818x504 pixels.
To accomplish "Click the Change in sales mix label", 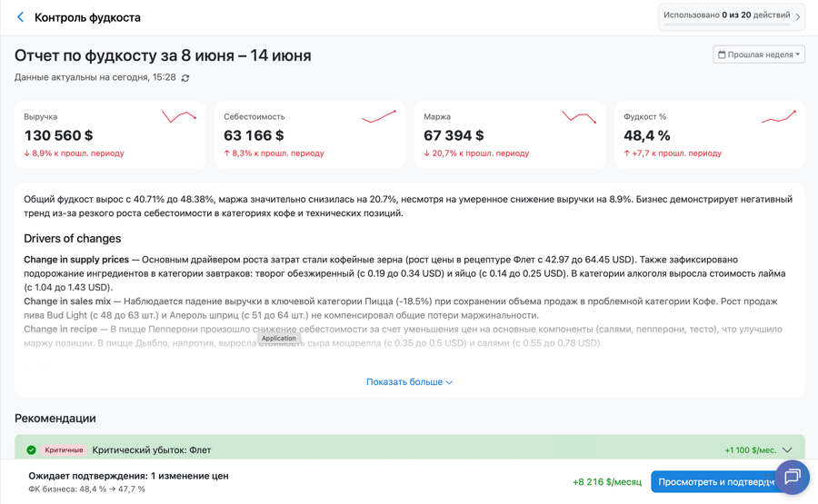I will point(67,301).
